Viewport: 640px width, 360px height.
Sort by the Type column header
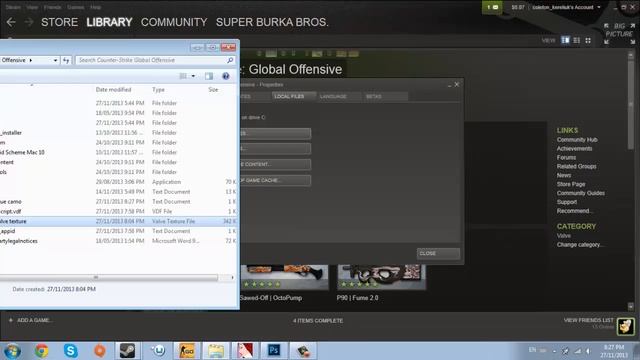[158, 89]
